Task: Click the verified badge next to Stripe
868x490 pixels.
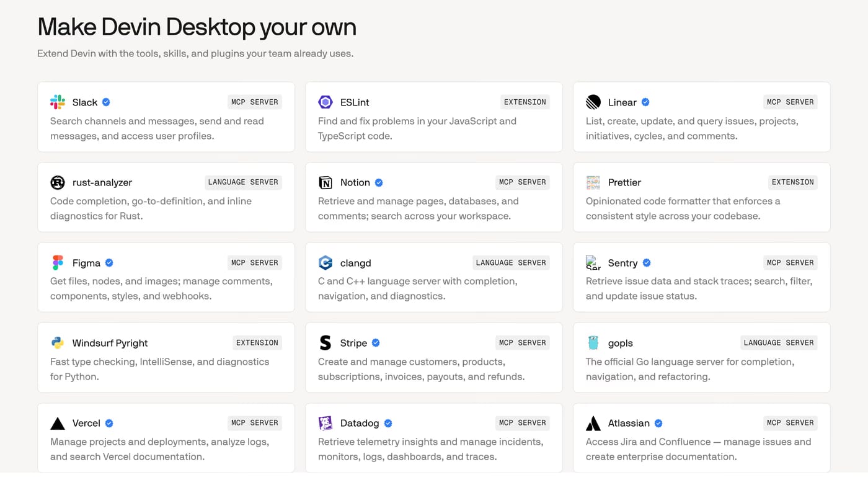Action: coord(376,343)
